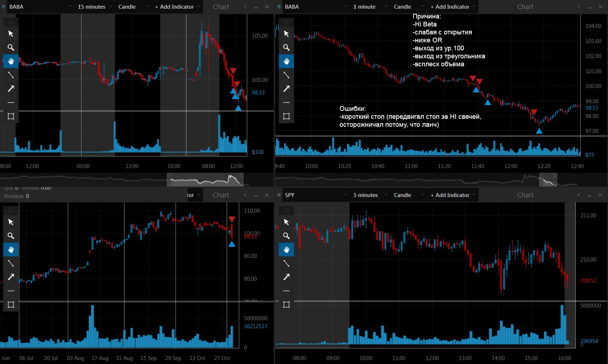Pick the arrow drawing tool in BABA 15-minute chart

click(x=11, y=89)
